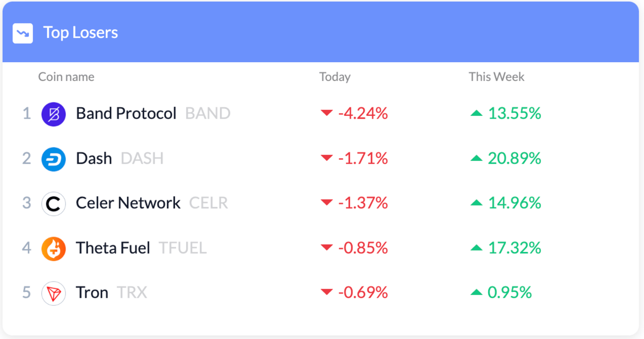This screenshot has width=644, height=339.
Task: Click the TFUEL ticker symbol
Action: [x=182, y=248]
